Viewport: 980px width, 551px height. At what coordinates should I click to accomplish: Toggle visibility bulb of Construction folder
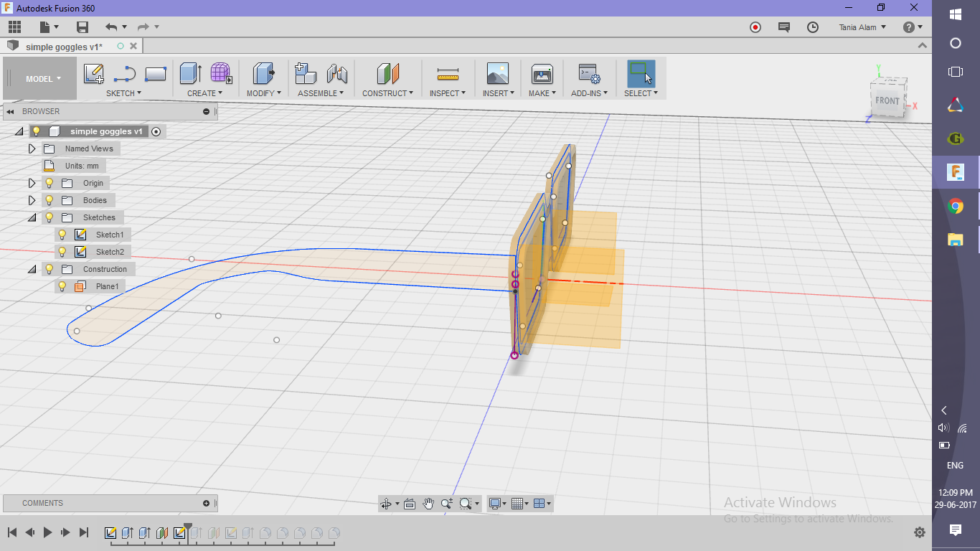pos(50,269)
